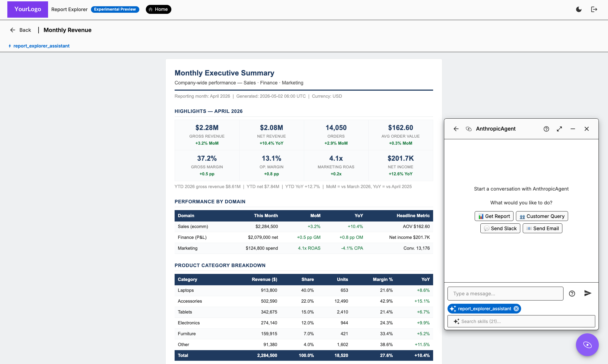
Task: Select the Send Slack option
Action: click(500, 229)
